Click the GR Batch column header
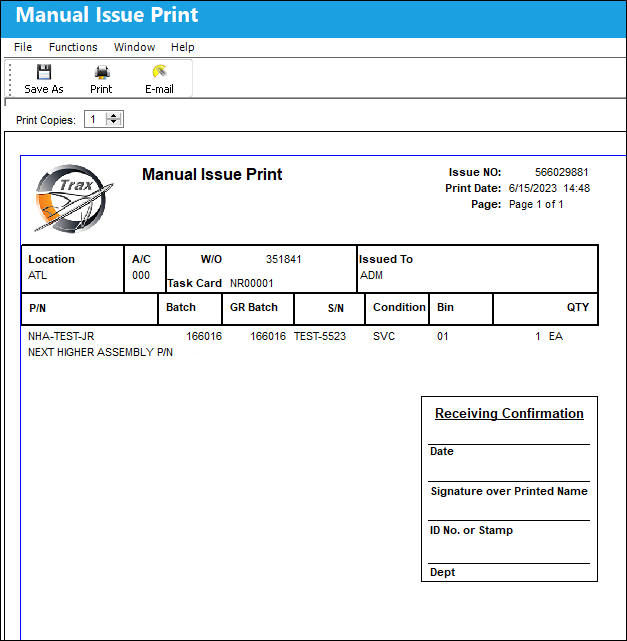This screenshot has height=641, width=627. click(x=254, y=307)
